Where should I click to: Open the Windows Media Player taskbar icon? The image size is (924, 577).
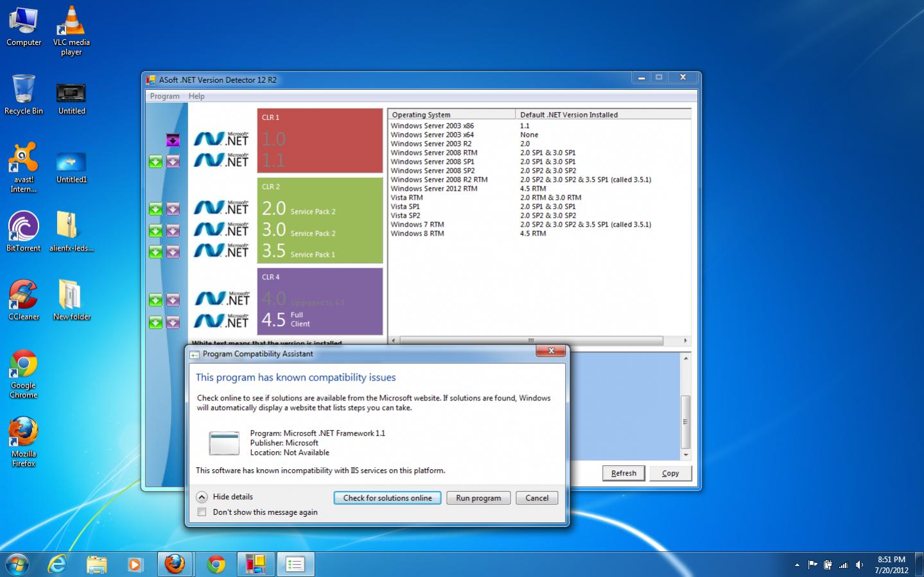(135, 564)
